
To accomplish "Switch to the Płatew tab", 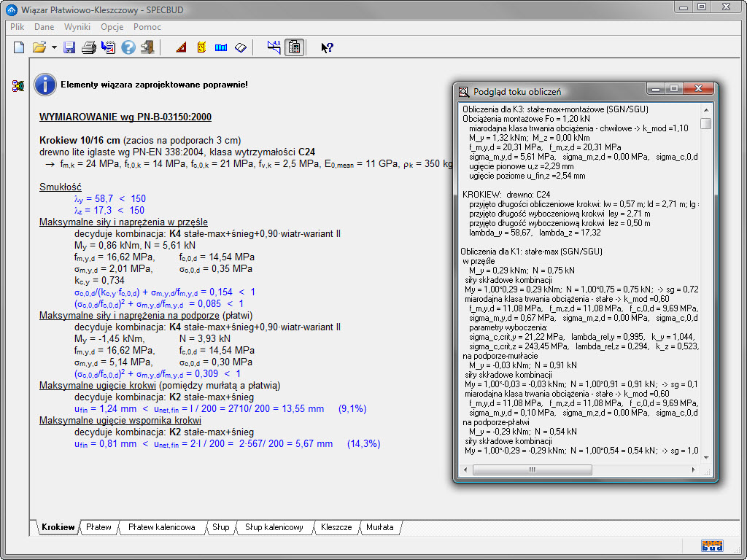I will click(x=98, y=527).
